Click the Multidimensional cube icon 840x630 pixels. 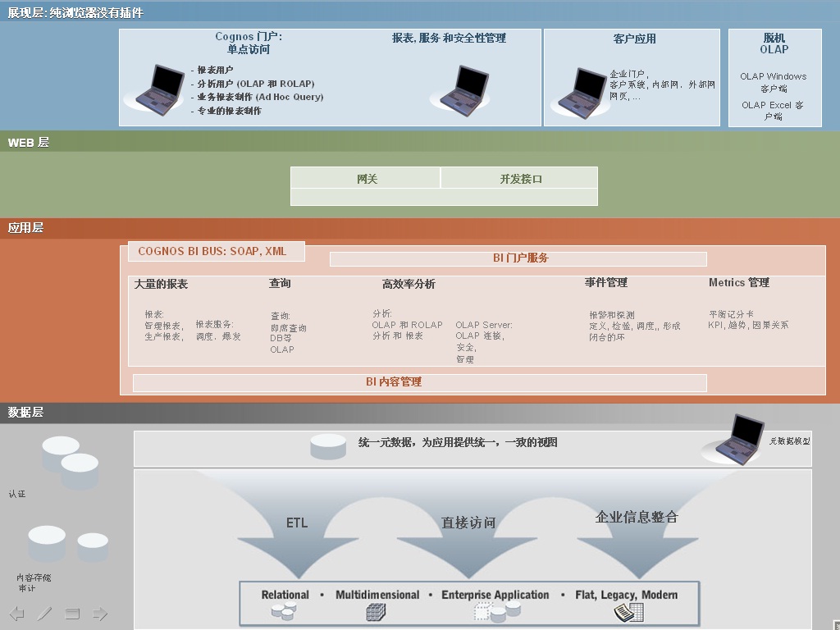click(376, 612)
